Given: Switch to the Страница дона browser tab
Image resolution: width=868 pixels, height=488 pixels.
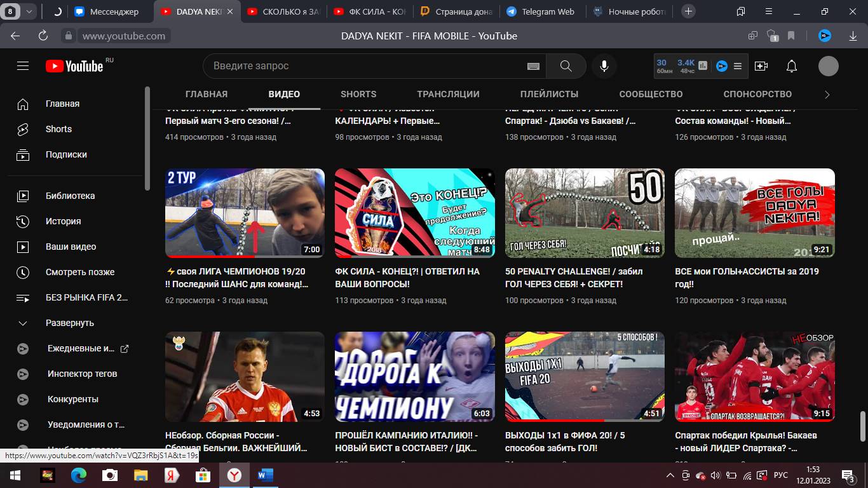Looking at the screenshot, I should tap(457, 11).
